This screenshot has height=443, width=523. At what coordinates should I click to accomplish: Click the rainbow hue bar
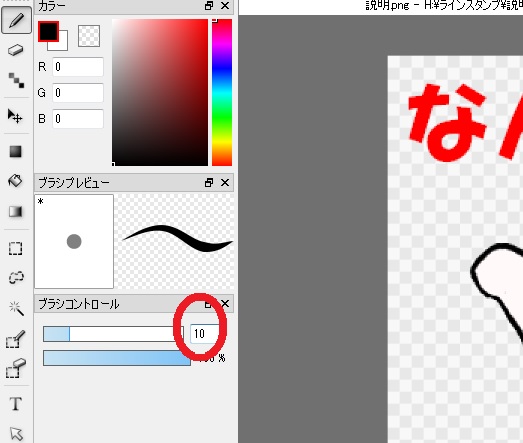[222, 92]
